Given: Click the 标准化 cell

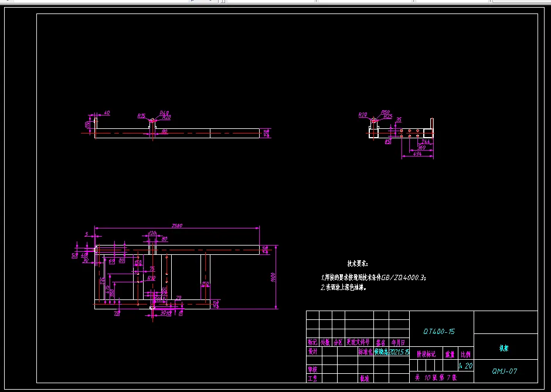Looking at the screenshot, I should pyautogui.click(x=365, y=352).
